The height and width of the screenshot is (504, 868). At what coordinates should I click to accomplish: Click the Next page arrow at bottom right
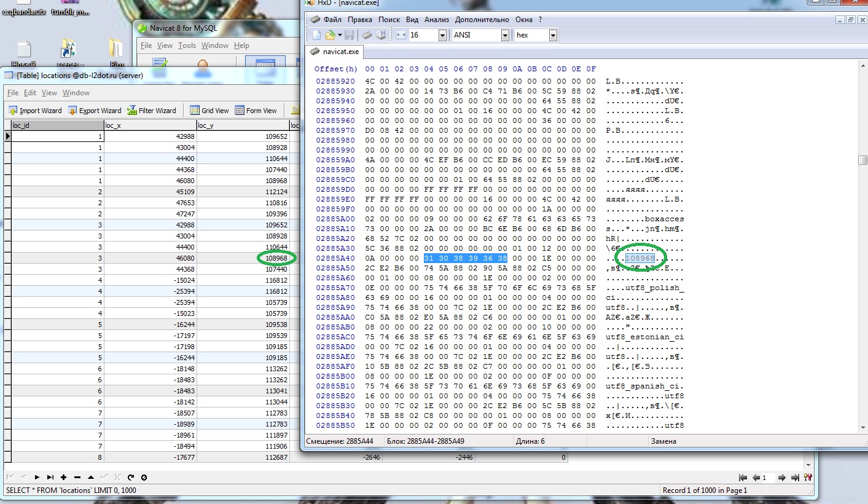782,478
